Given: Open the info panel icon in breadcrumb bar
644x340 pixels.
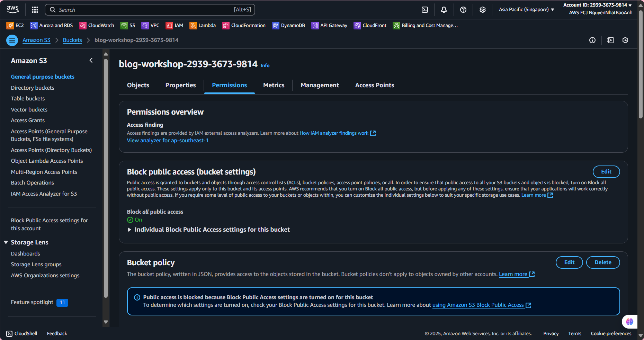Looking at the screenshot, I should (592, 40).
